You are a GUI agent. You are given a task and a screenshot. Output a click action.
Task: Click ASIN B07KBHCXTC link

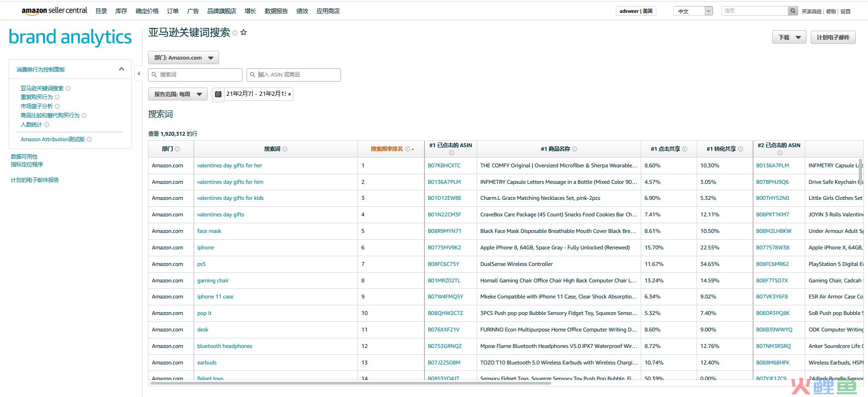444,165
